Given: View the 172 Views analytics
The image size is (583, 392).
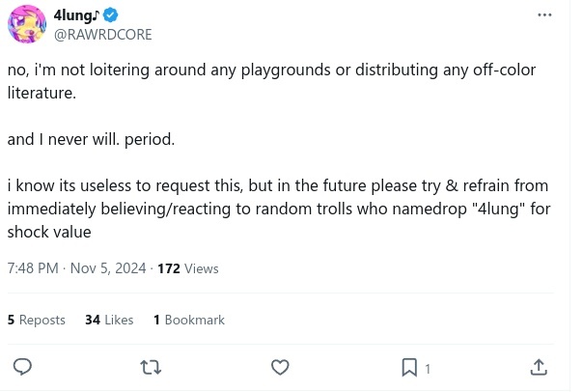Looking at the screenshot, I should 187,268.
